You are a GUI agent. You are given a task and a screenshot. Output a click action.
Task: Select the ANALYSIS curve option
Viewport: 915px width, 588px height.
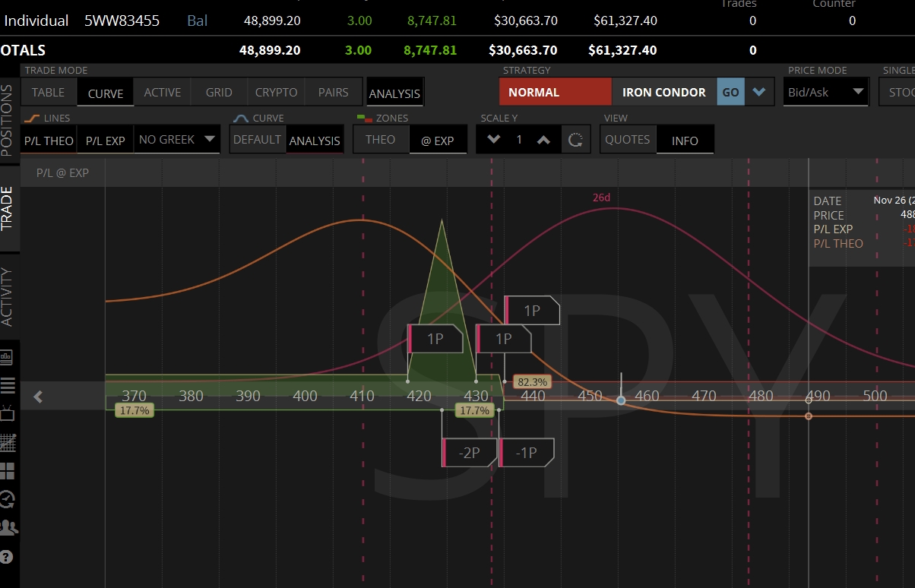point(315,141)
